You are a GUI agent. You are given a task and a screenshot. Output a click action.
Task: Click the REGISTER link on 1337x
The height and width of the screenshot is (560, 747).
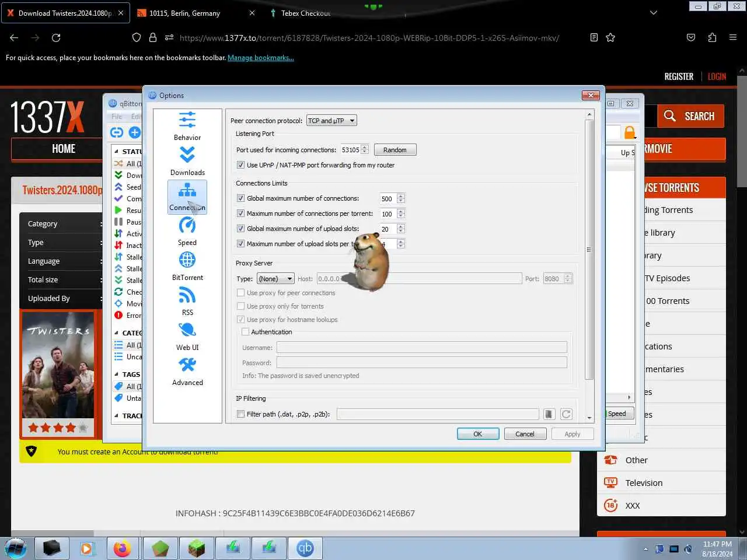pyautogui.click(x=679, y=76)
